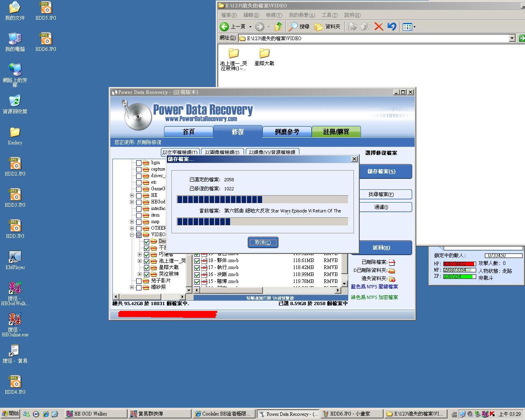This screenshot has width=525, height=420.
Task: Toggle checkbox for etc folder
Action: pos(139,183)
